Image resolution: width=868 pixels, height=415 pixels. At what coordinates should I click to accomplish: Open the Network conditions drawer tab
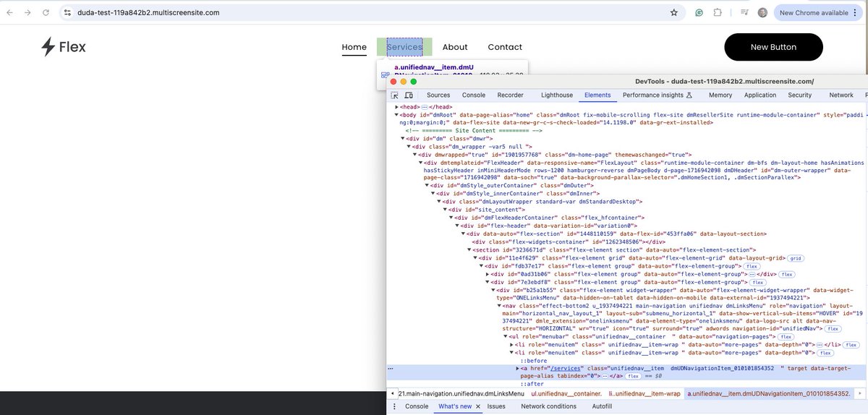549,406
